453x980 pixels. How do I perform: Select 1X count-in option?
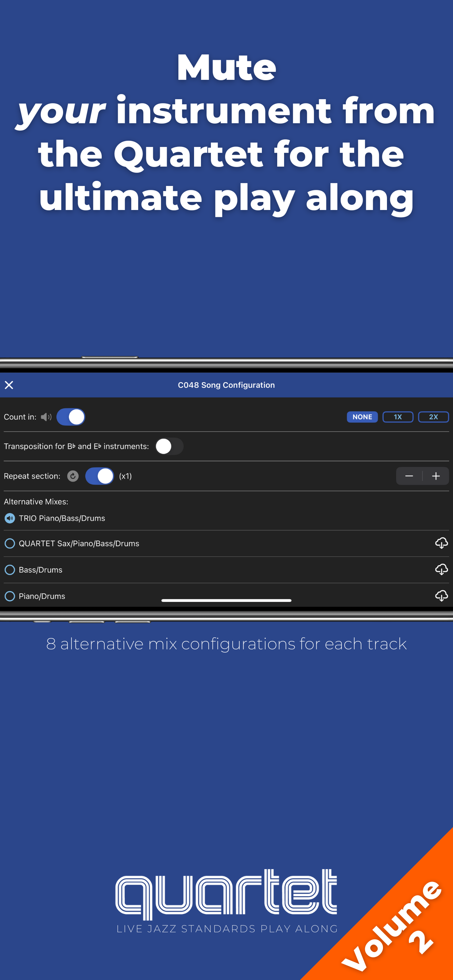click(398, 417)
